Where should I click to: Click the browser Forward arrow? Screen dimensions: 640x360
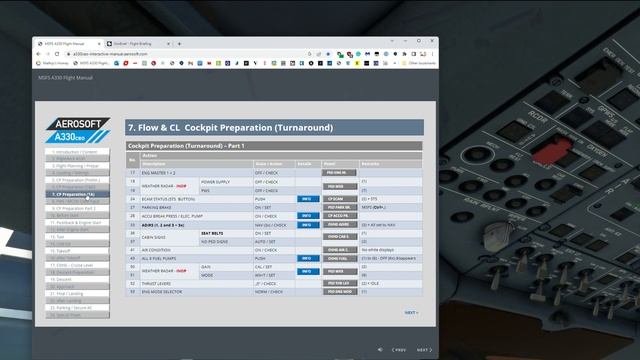click(48, 54)
